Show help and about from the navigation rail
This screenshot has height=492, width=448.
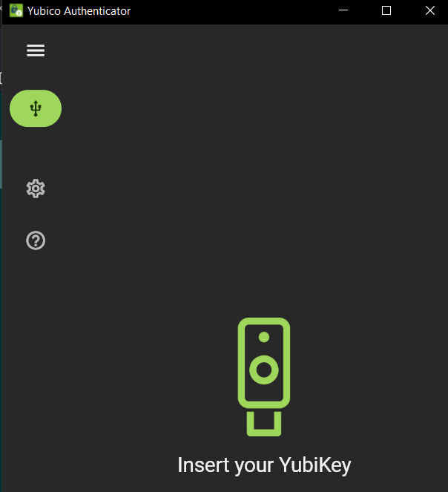tap(36, 240)
